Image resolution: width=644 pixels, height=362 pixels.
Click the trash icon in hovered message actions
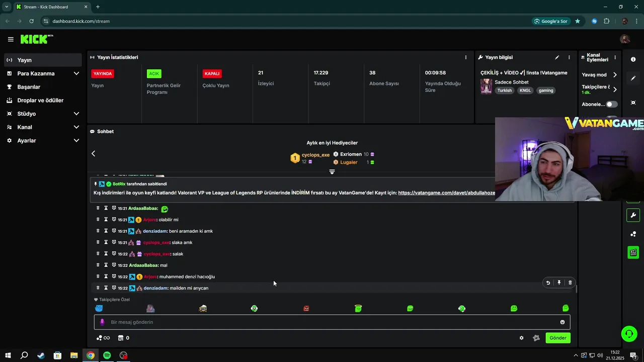tap(570, 283)
